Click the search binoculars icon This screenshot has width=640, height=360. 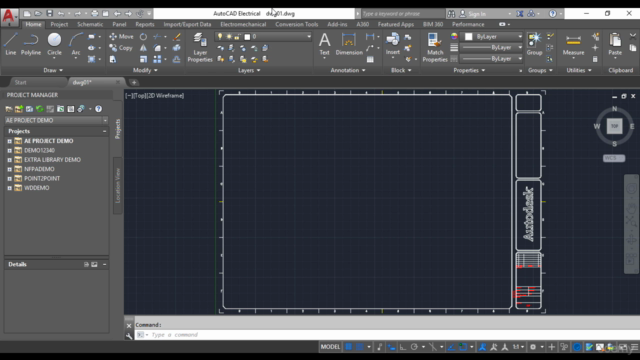pyautogui.click(x=451, y=14)
